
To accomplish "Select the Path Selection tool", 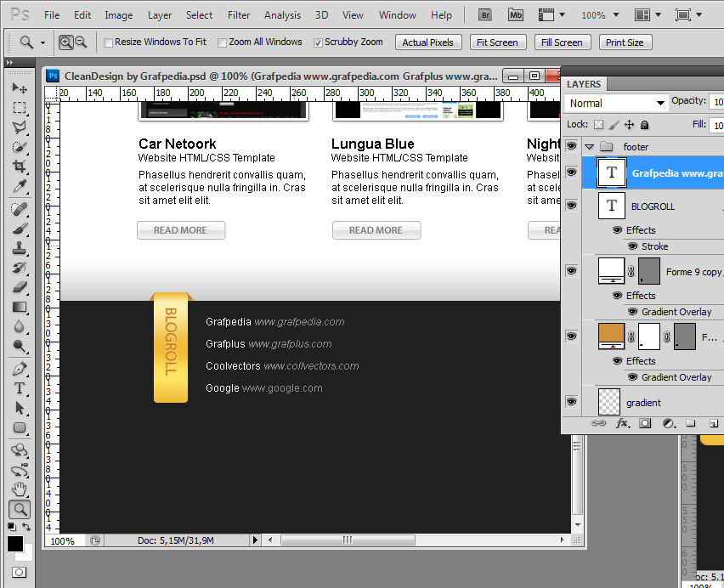I will coord(20,408).
